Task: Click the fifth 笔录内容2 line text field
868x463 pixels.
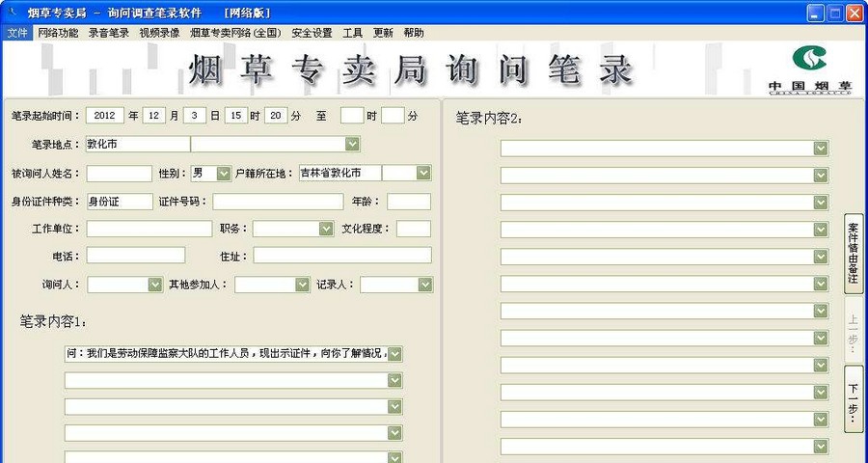Action: click(657, 257)
